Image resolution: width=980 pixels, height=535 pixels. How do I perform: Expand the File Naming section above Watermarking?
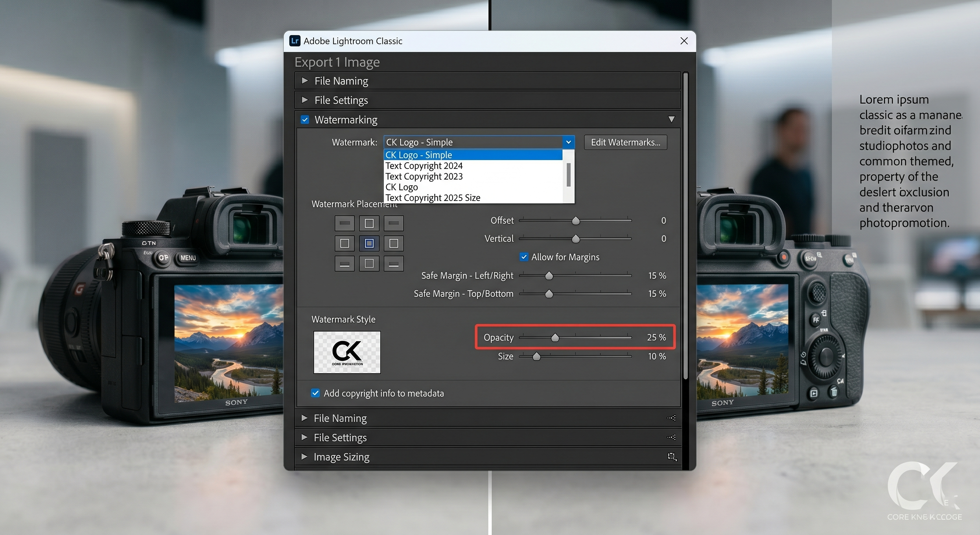coord(305,81)
